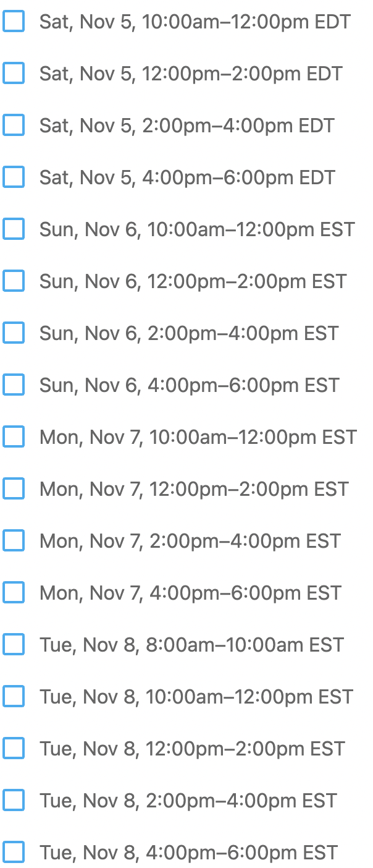
Task: Check Sun, Nov 6, 10:00am–12:00pm EST box
Action: [14, 229]
